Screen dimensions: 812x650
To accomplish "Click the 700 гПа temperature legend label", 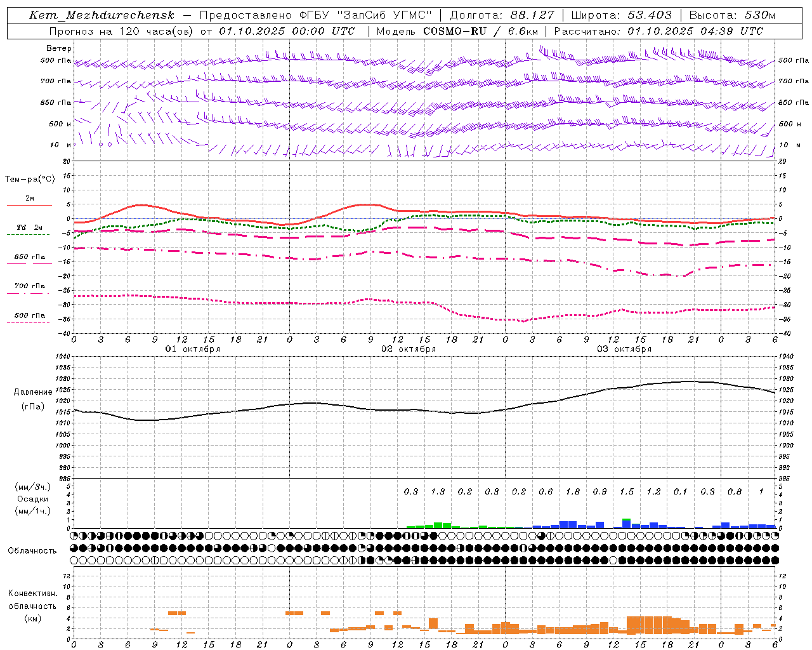I will 30,286.
